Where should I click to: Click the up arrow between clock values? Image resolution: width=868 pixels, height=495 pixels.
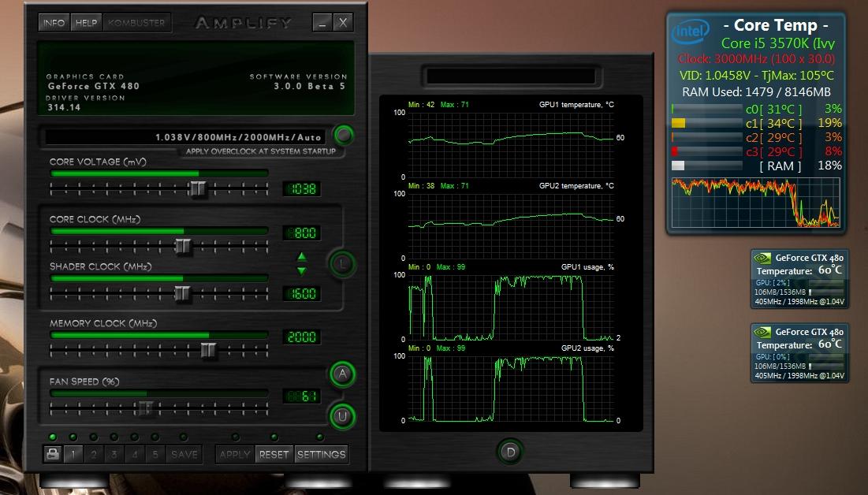click(302, 256)
